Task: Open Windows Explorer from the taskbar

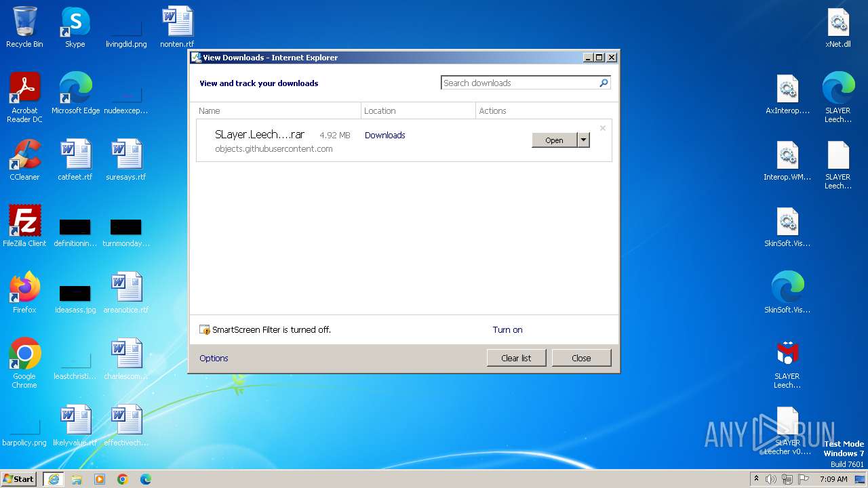Action: click(x=77, y=479)
